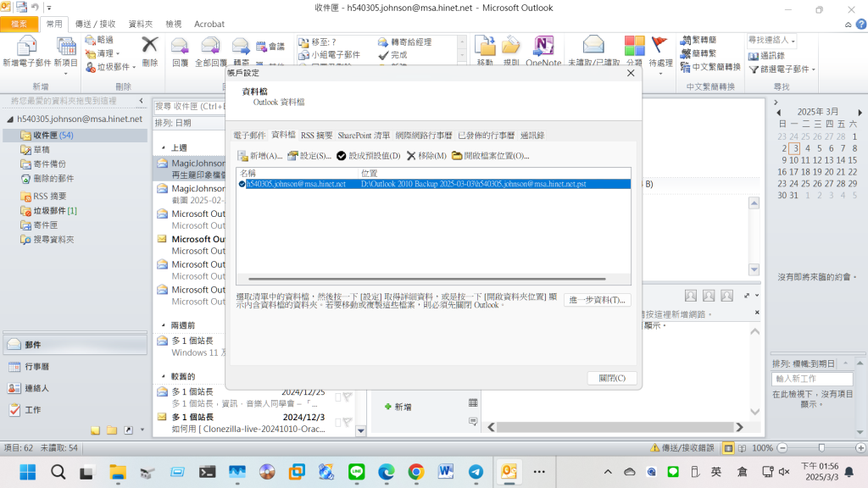Click 未讀取/已讀取 envelope icon
The image size is (868, 488).
[x=593, y=47]
